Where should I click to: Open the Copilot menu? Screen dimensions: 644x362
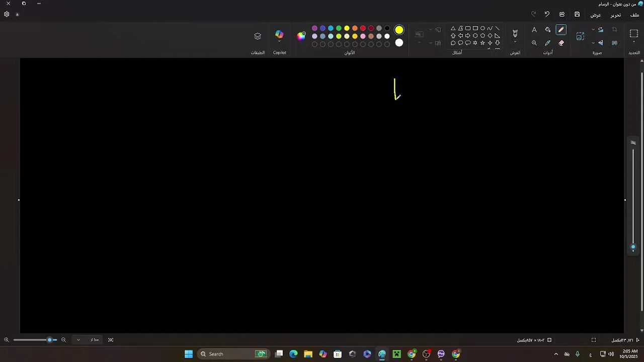[279, 34]
